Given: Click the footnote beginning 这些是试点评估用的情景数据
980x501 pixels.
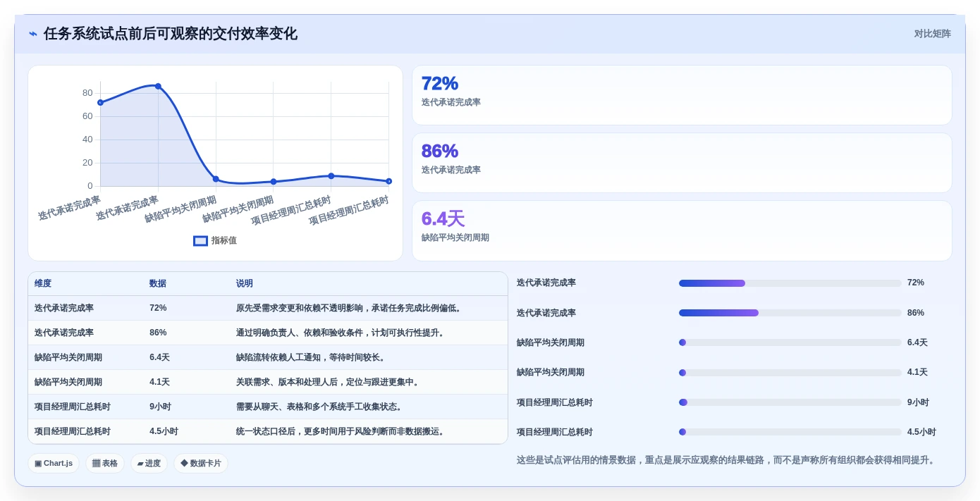Looking at the screenshot, I should [x=726, y=460].
